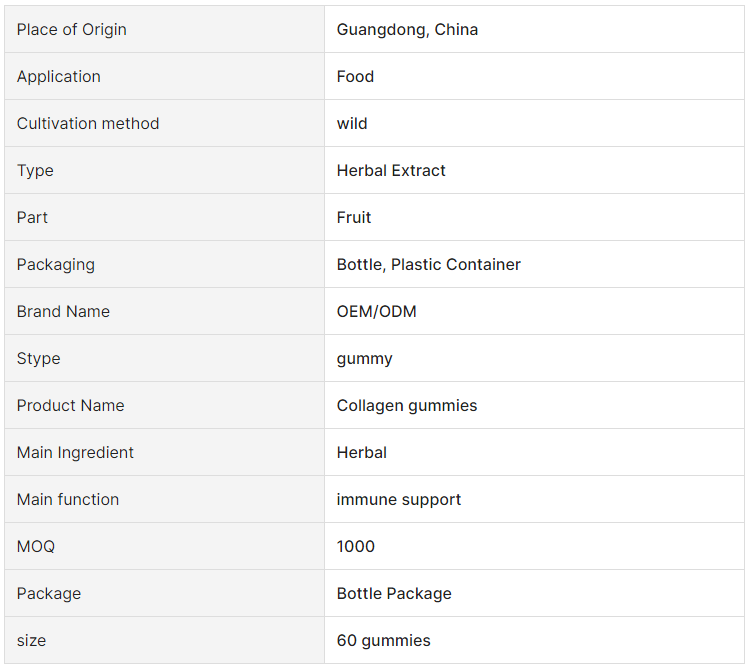The image size is (750, 669).
Task: Select the 'OEM/ODM' brand value
Action: (376, 312)
